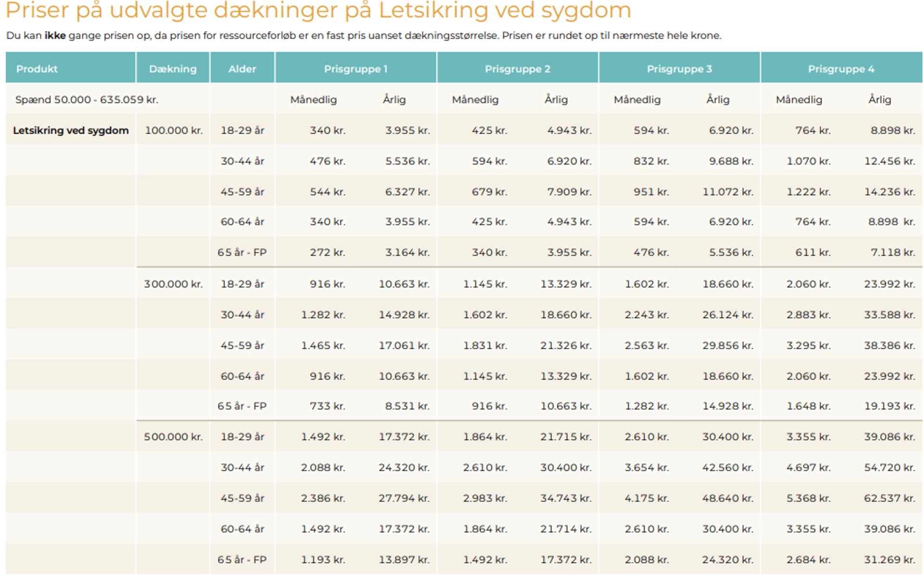Click 'Månedlig' under Prisgruppe 1
This screenshot has height=575, width=924.
(x=313, y=100)
